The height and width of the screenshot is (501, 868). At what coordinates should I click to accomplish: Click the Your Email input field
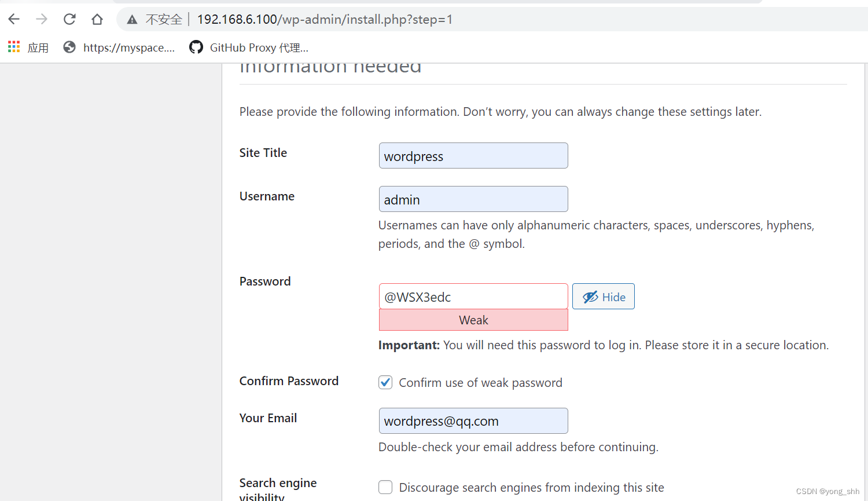(473, 421)
